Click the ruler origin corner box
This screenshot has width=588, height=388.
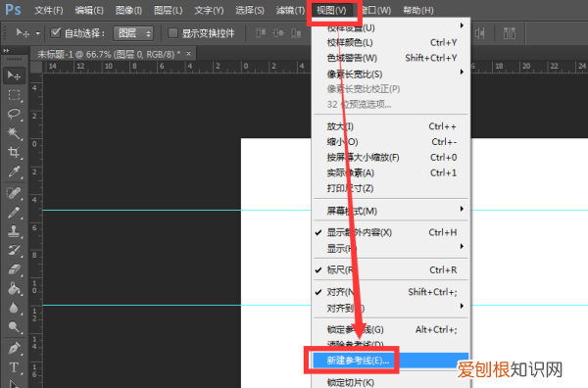click(36, 67)
